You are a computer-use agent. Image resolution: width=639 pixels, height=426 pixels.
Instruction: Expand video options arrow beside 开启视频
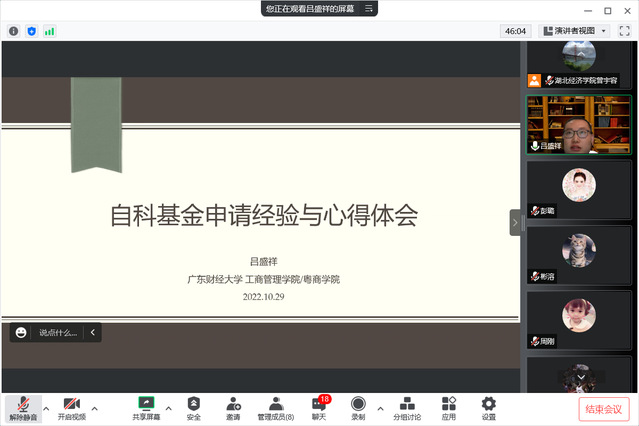pyautogui.click(x=95, y=408)
